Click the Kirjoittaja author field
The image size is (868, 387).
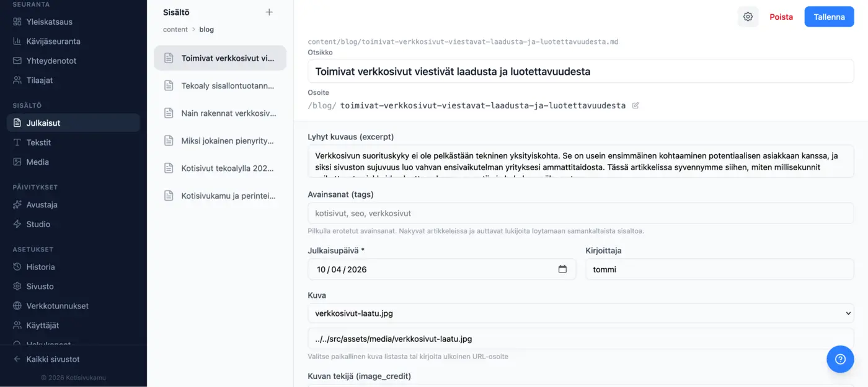click(x=719, y=269)
